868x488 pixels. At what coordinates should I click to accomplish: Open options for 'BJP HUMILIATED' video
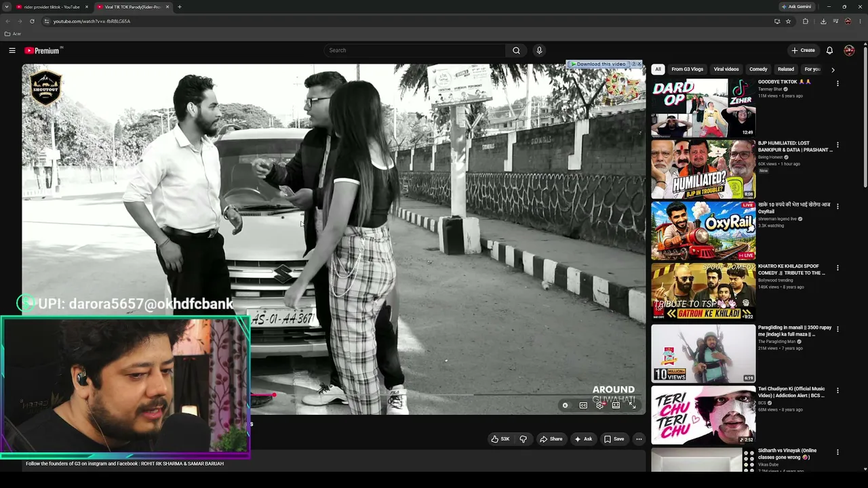837,145
